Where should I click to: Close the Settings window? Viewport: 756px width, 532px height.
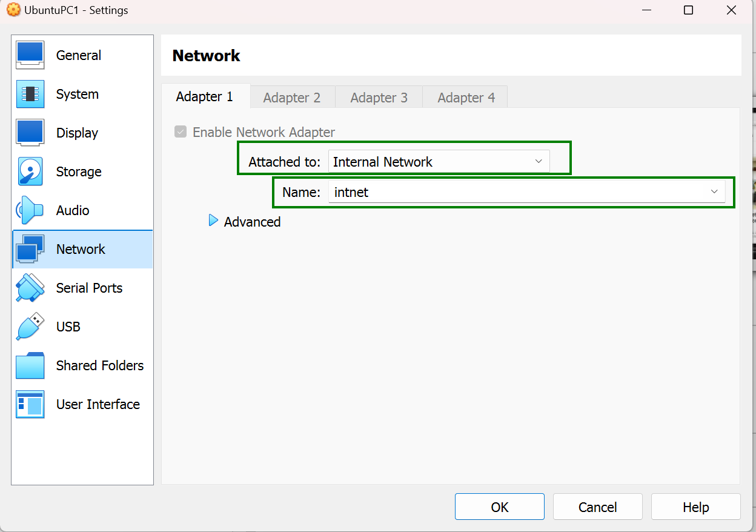pos(732,10)
